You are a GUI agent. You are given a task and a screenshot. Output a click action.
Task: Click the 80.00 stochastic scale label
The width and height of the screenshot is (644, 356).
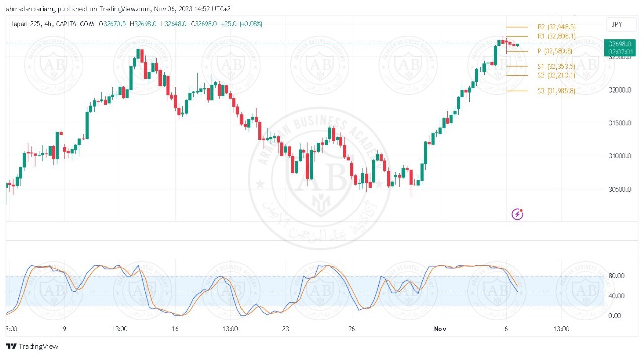pyautogui.click(x=616, y=276)
